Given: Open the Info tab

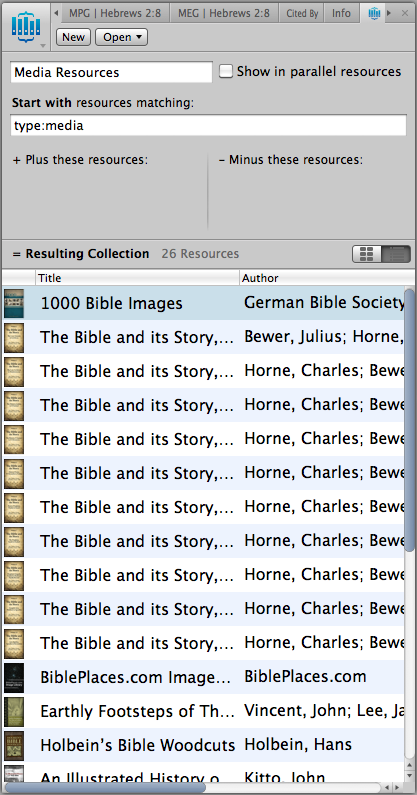Looking at the screenshot, I should click(x=341, y=13).
